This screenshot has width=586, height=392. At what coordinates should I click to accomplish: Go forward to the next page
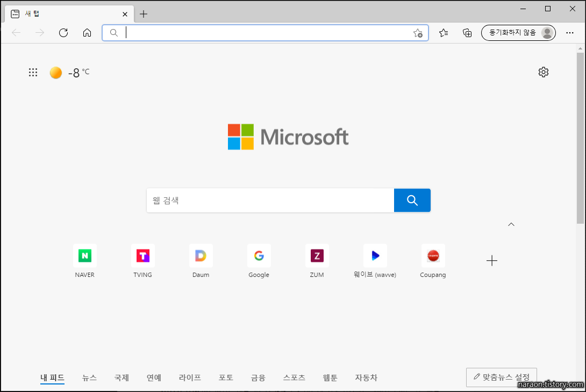coord(40,33)
